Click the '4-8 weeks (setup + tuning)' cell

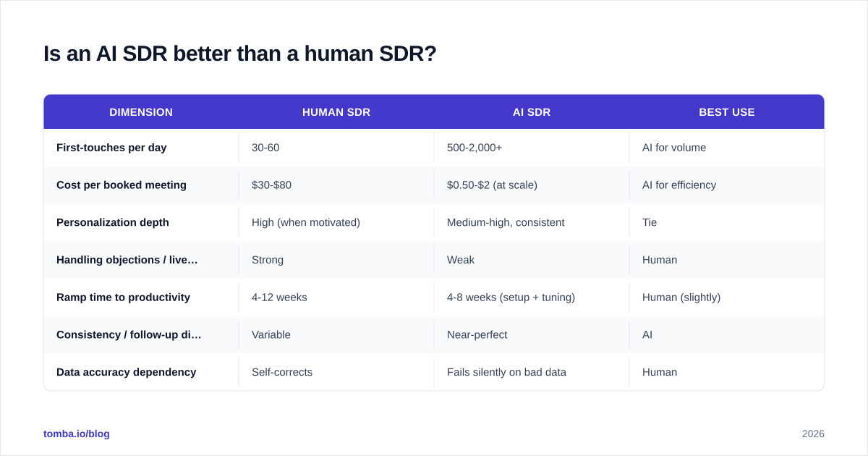tap(511, 297)
